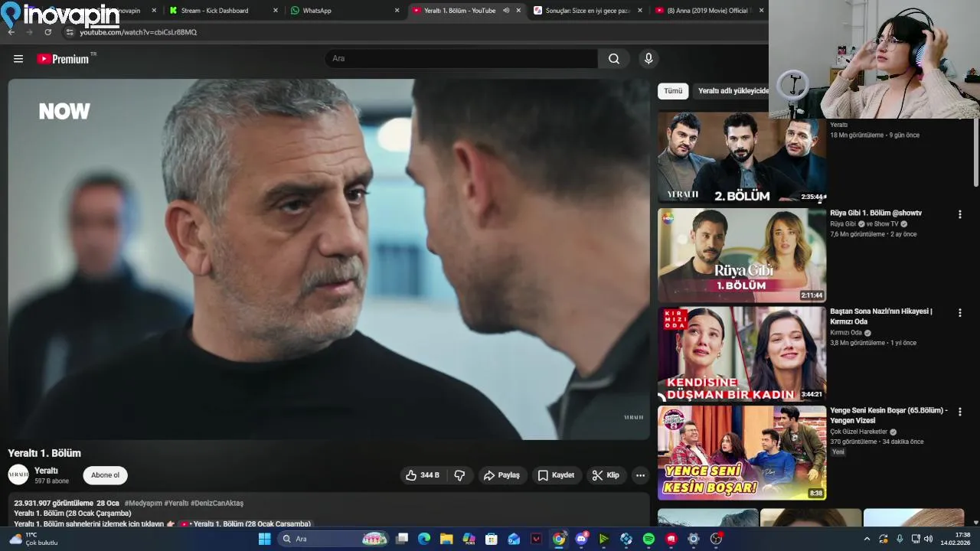Open Spotify from taskbar
980x551 pixels.
pos(648,539)
